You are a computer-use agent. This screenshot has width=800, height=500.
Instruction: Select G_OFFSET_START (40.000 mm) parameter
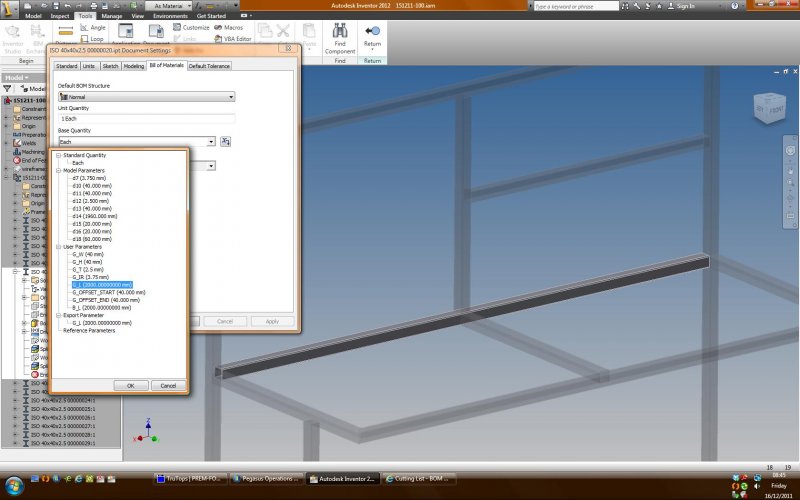109,292
